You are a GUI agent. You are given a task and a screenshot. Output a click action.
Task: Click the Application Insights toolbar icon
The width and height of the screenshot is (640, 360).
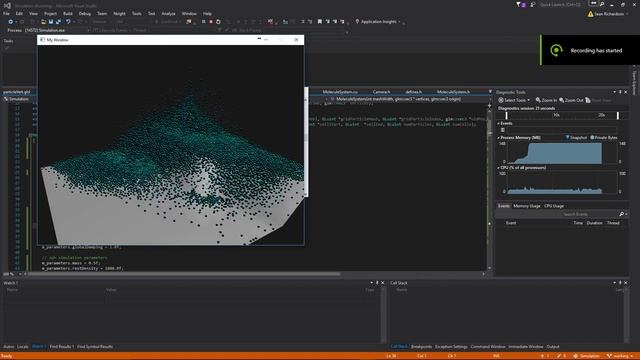click(x=357, y=22)
